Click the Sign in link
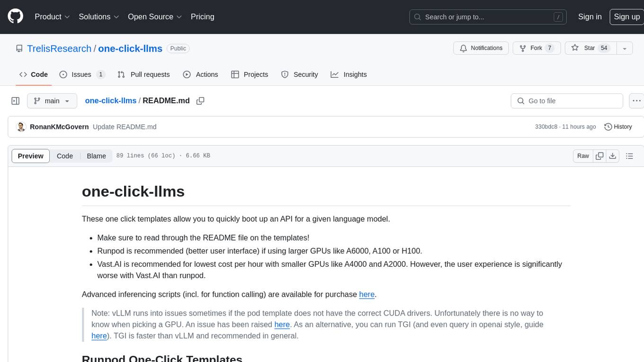644x362 pixels. coord(590,17)
